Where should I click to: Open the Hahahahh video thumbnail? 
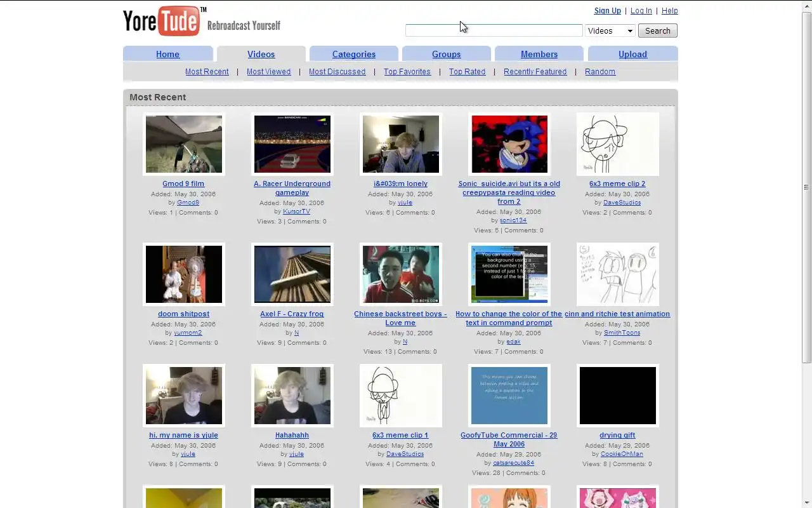click(292, 396)
